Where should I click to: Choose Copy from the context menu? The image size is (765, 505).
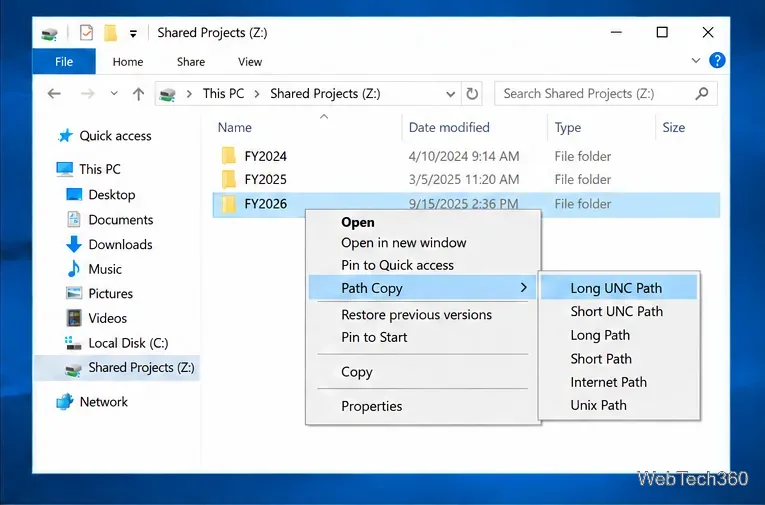pyautogui.click(x=357, y=372)
